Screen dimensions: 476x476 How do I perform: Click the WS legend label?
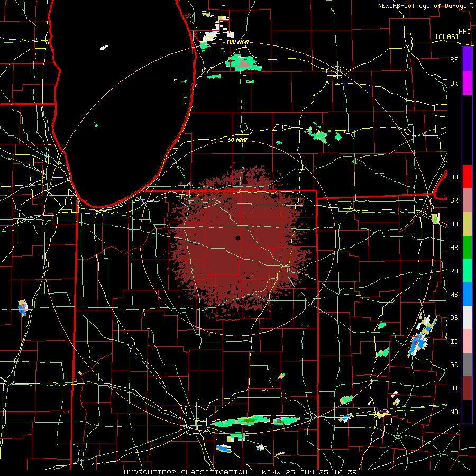[454, 295]
